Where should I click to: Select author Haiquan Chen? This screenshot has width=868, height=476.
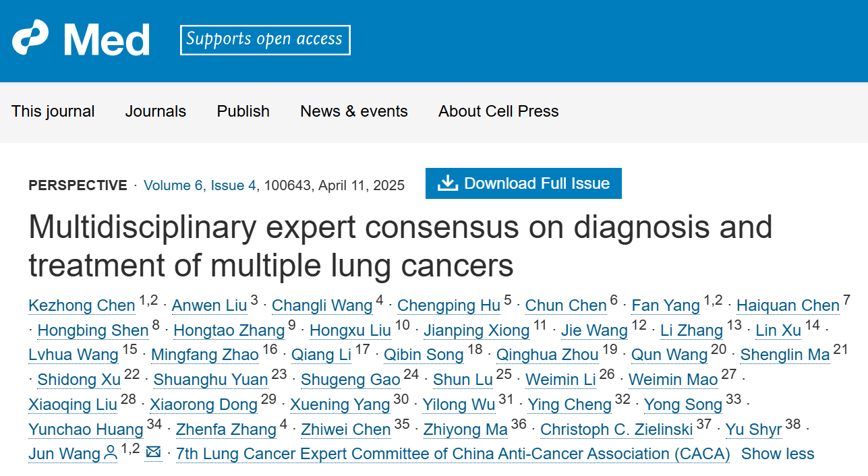[x=787, y=305]
